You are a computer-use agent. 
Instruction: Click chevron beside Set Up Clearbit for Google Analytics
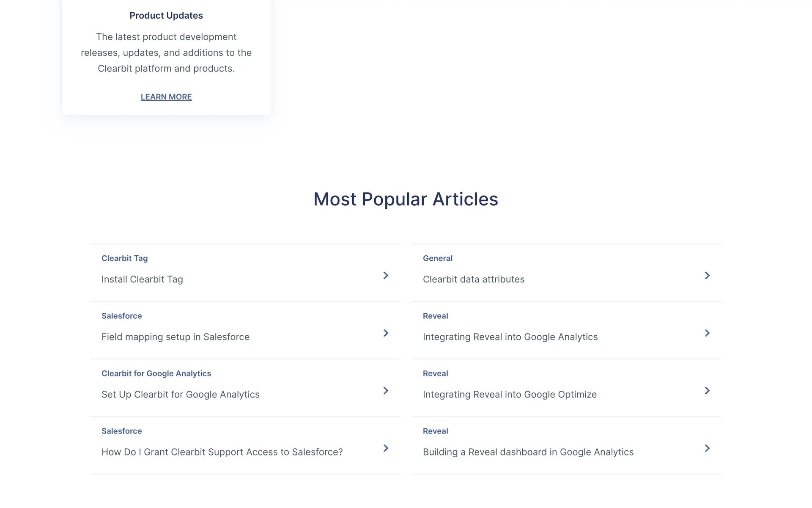pos(386,391)
